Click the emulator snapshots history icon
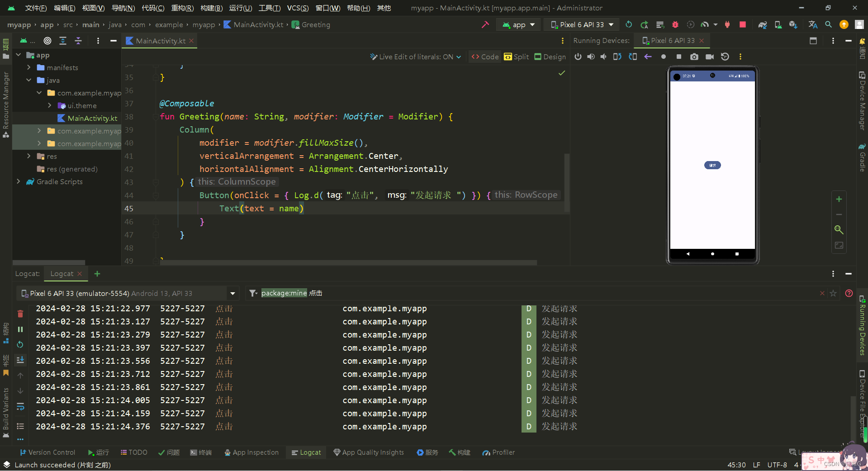 tap(725, 57)
